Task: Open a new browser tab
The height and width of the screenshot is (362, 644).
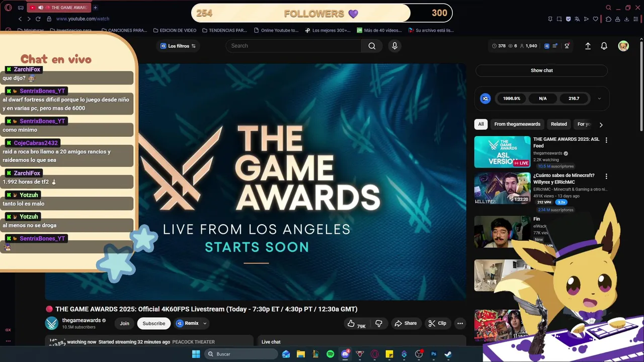Action: pyautogui.click(x=95, y=8)
